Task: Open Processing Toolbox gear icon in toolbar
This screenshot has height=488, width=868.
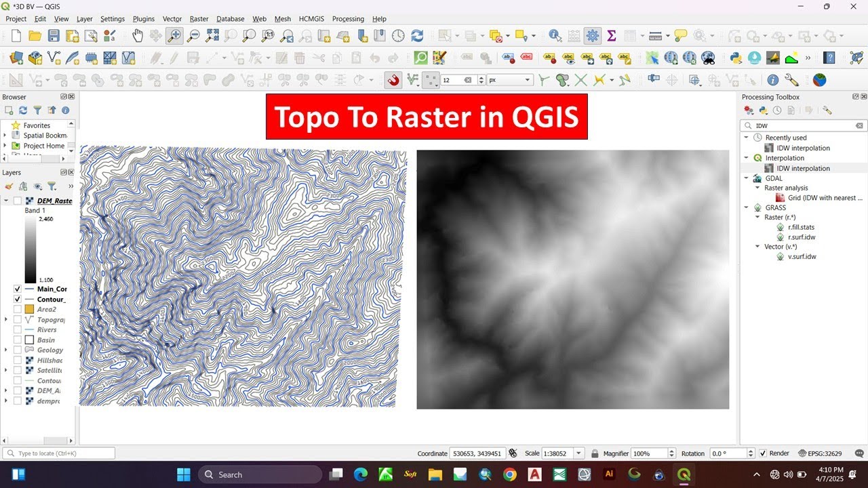Action: tap(593, 35)
